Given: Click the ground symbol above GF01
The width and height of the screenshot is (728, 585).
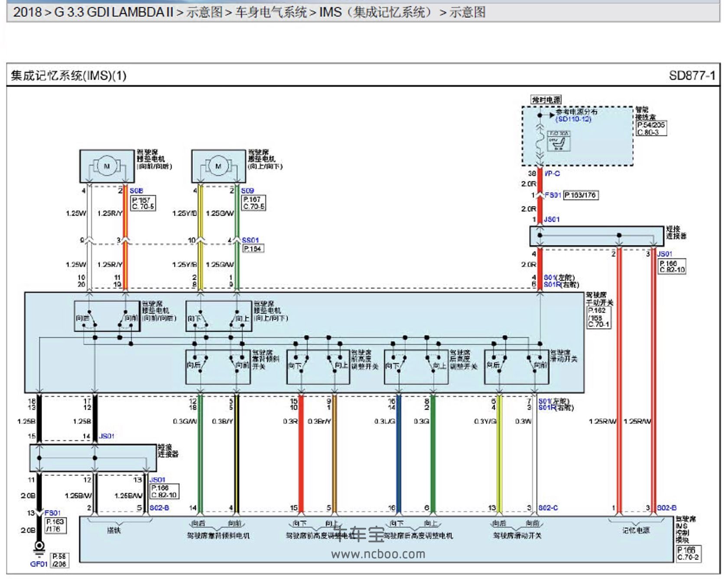Looking at the screenshot, I should tap(39, 549).
